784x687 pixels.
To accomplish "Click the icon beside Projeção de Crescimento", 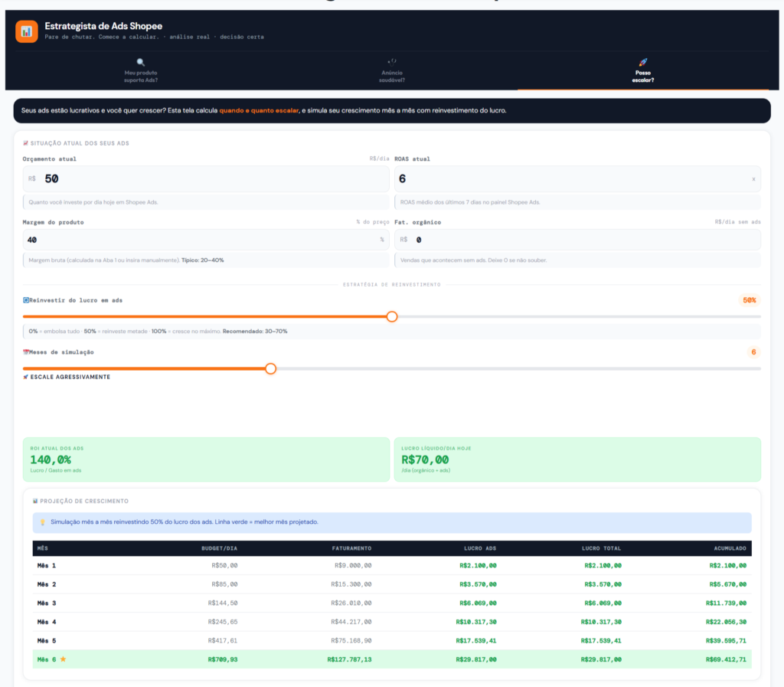I will pyautogui.click(x=35, y=501).
